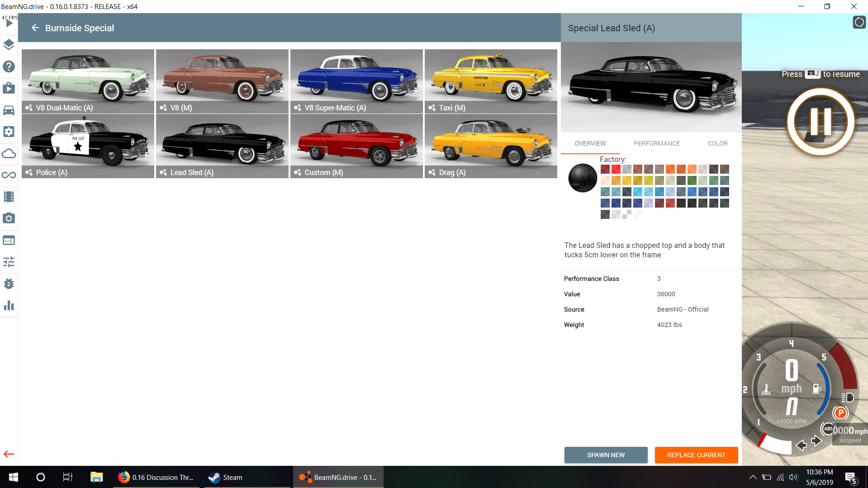
Task: Open the volume control in system tray
Action: coord(793,477)
